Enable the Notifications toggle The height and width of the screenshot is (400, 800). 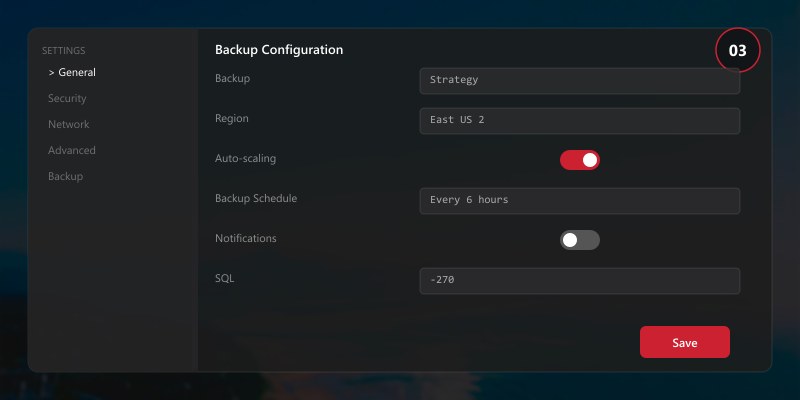580,240
